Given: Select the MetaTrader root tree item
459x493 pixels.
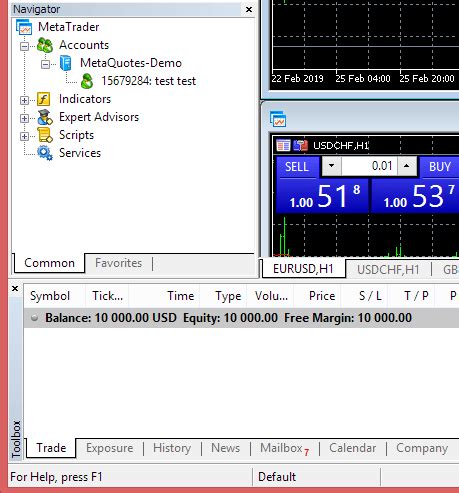Looking at the screenshot, I should click(x=69, y=27).
